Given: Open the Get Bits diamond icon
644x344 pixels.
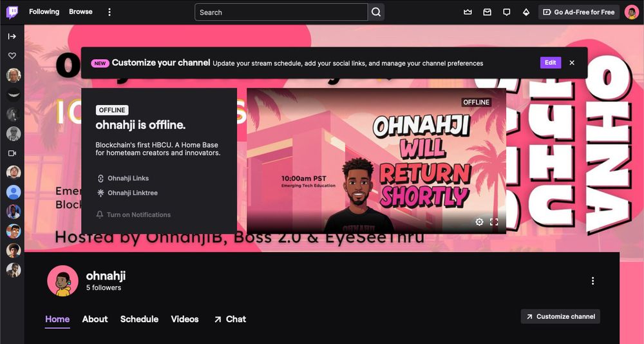Looking at the screenshot, I should 526,12.
